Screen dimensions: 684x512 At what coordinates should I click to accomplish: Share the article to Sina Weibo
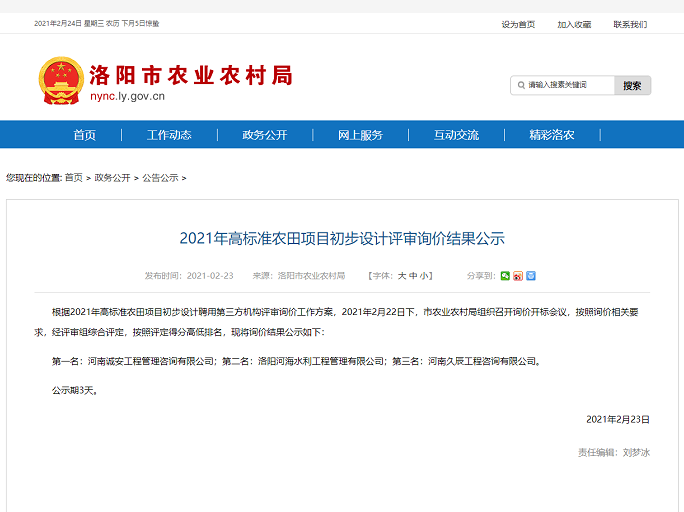pos(518,275)
